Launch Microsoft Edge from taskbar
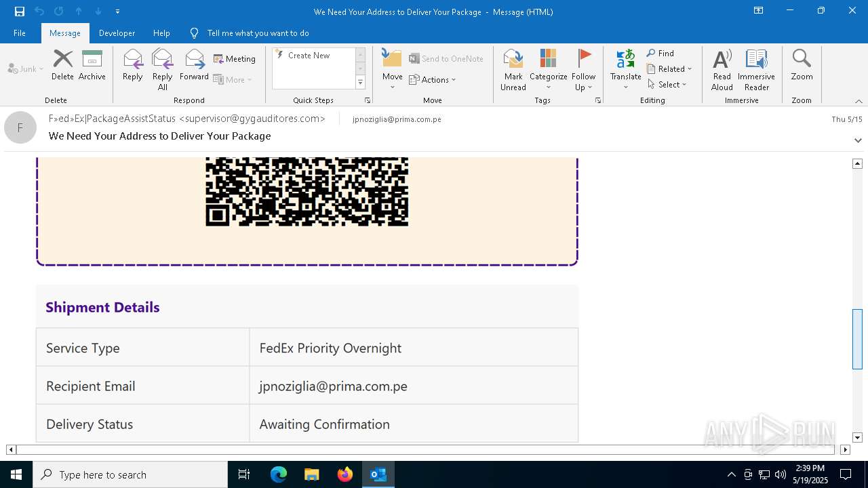This screenshot has width=868, height=488. [279, 474]
